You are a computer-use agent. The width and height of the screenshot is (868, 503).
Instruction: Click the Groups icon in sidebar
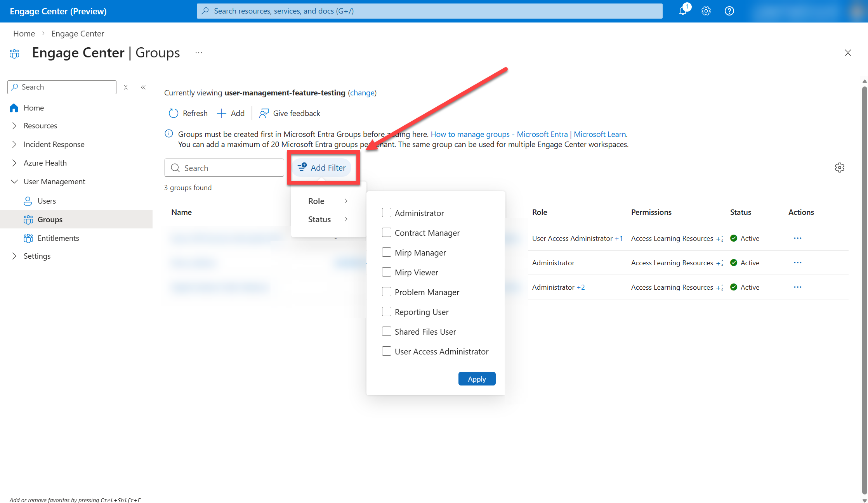coord(28,220)
